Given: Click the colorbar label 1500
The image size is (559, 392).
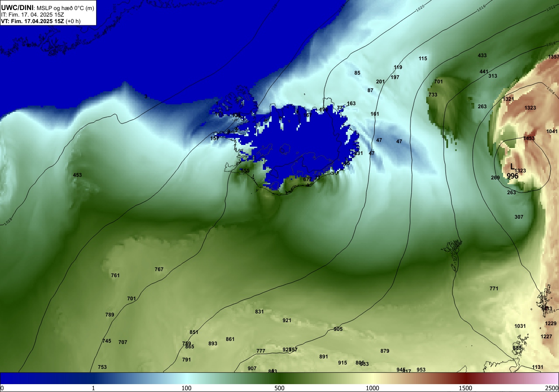Looking at the screenshot, I should pyautogui.click(x=466, y=388).
